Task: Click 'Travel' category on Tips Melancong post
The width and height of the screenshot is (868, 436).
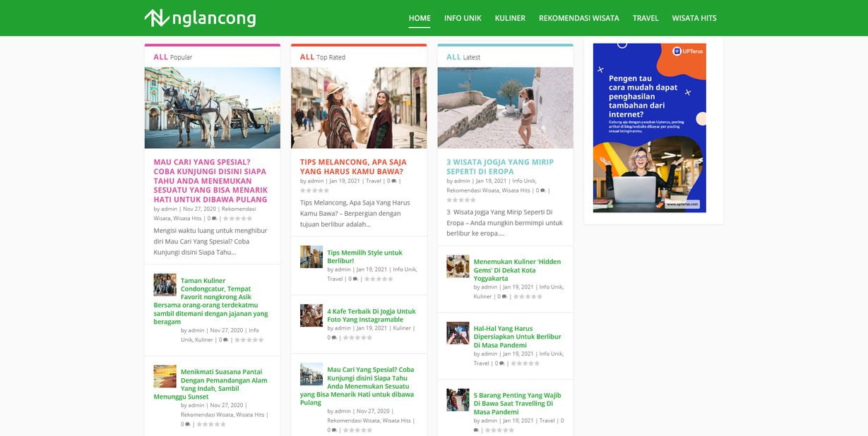Action: [374, 181]
